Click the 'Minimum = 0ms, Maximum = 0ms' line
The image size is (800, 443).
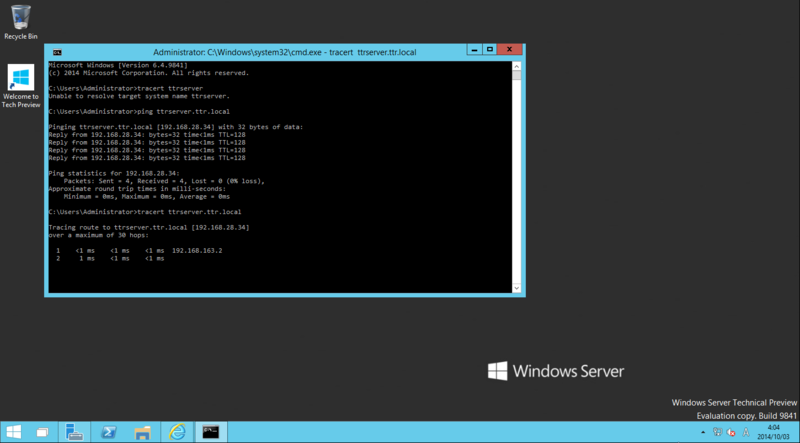tap(147, 196)
